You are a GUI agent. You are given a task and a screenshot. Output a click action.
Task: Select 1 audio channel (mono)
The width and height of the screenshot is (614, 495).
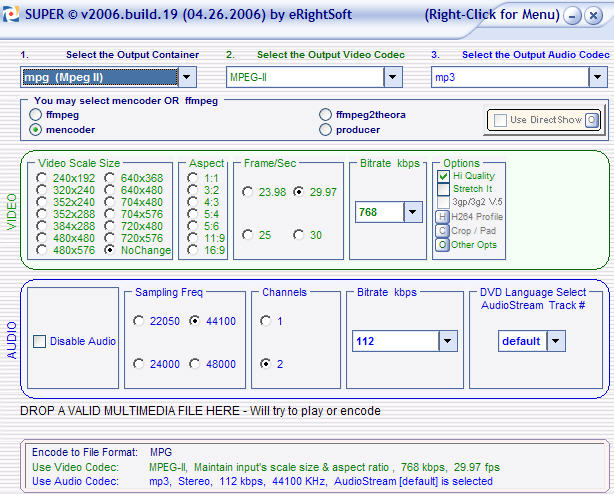[265, 321]
